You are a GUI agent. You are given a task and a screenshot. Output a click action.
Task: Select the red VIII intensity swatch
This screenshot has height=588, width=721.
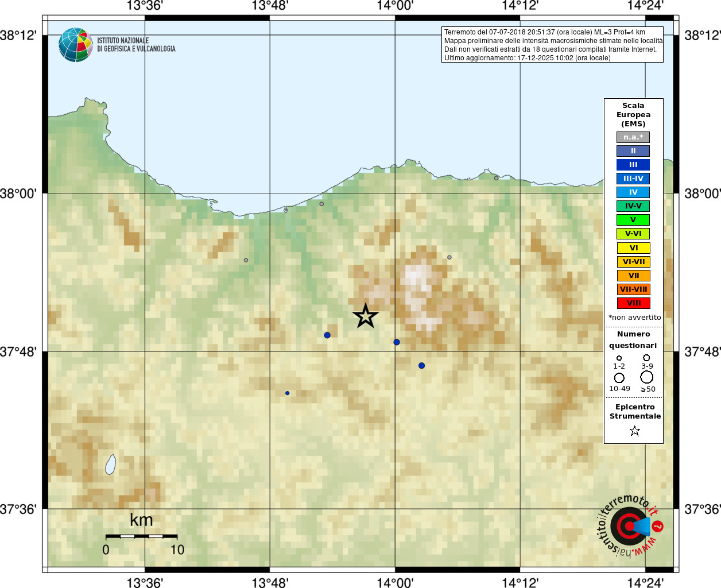coord(633,303)
